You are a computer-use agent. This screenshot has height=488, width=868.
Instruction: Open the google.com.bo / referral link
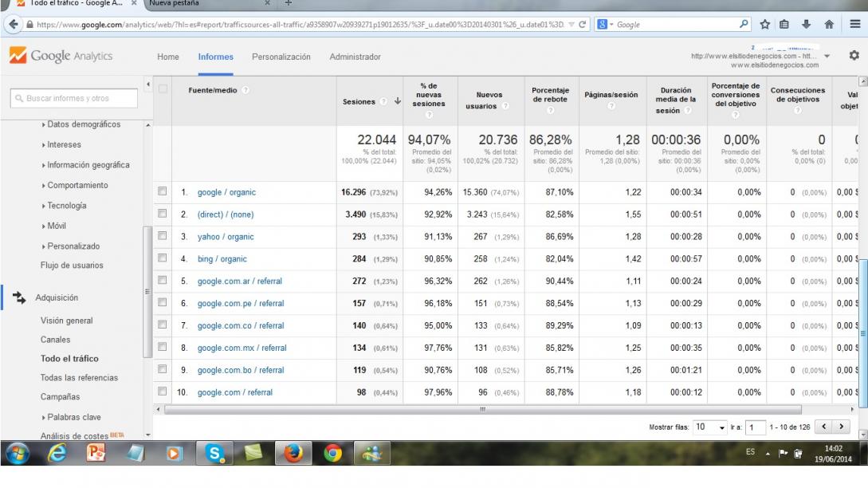coord(241,370)
